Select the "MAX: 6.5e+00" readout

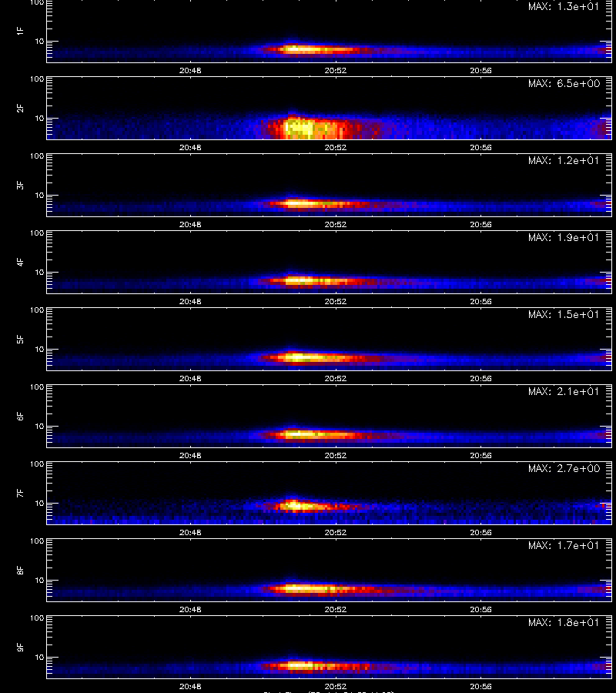coord(564,83)
